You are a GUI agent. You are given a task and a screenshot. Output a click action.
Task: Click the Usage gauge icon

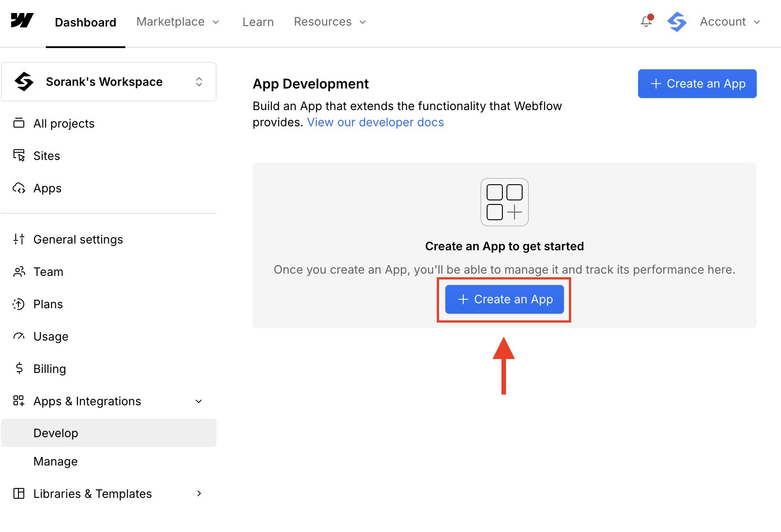pos(19,336)
